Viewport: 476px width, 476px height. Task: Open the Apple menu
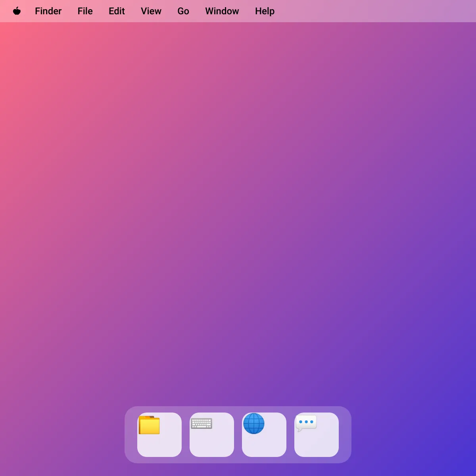(x=17, y=11)
